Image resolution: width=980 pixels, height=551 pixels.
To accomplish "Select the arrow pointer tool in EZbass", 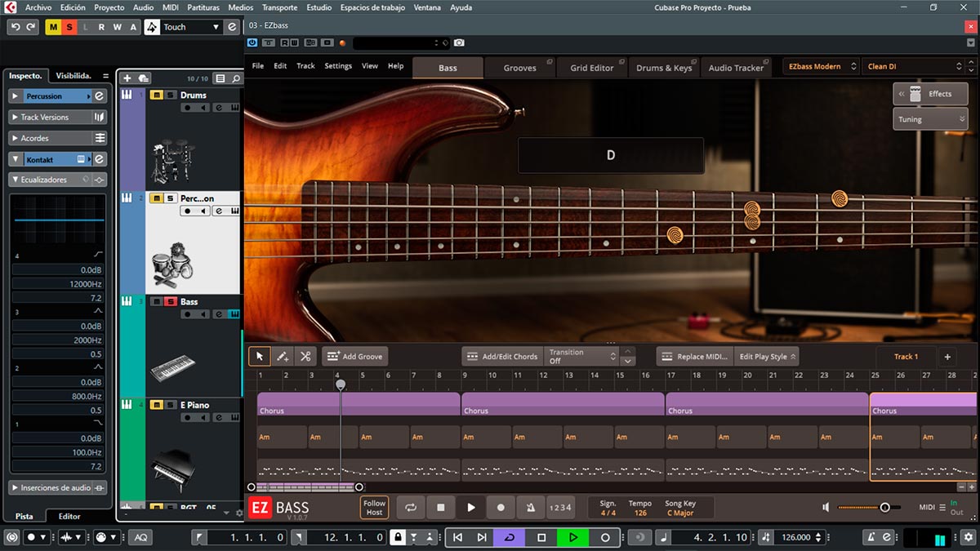I will click(260, 356).
